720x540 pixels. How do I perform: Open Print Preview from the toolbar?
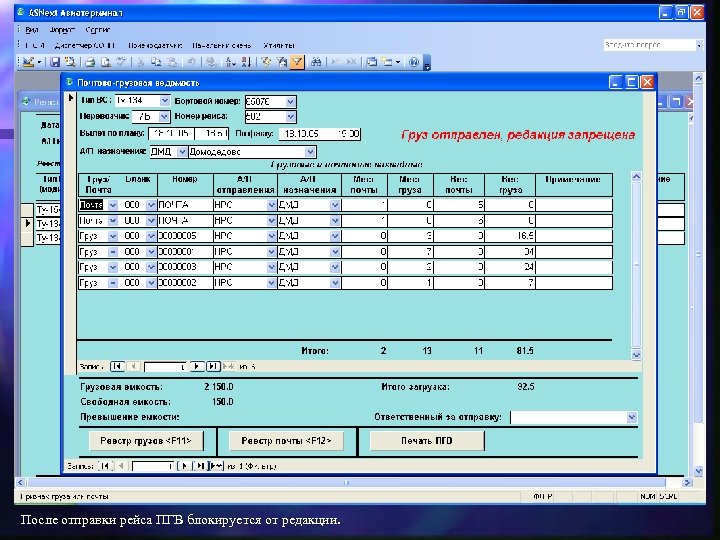click(106, 62)
